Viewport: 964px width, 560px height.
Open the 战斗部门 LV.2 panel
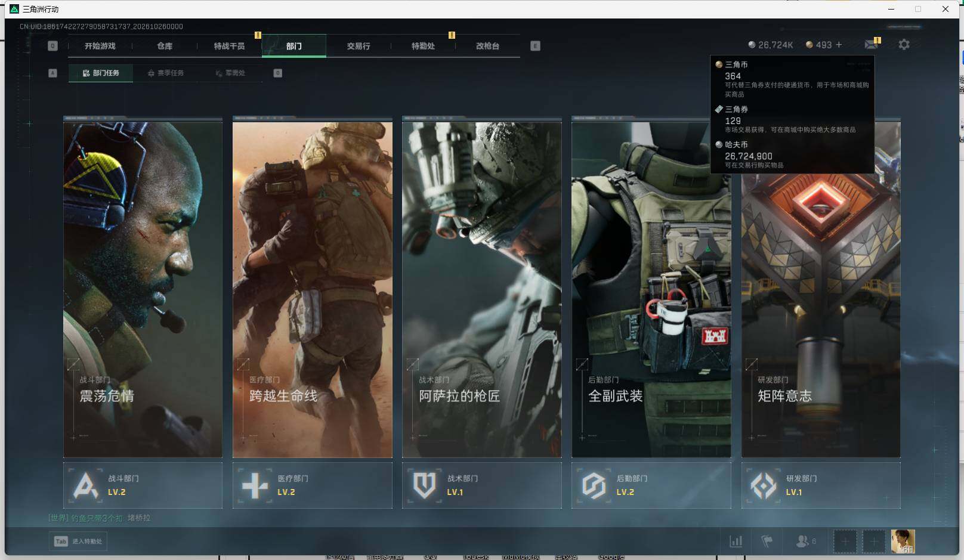143,485
